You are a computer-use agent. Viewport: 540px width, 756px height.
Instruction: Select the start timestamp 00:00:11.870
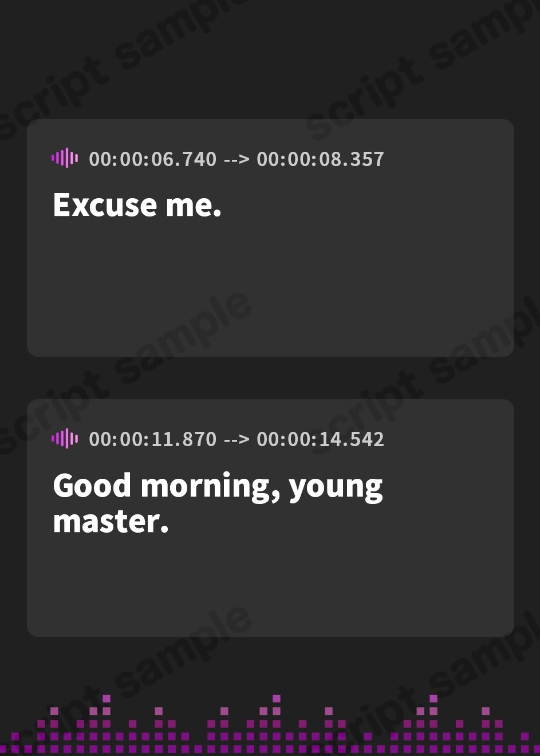coord(153,439)
